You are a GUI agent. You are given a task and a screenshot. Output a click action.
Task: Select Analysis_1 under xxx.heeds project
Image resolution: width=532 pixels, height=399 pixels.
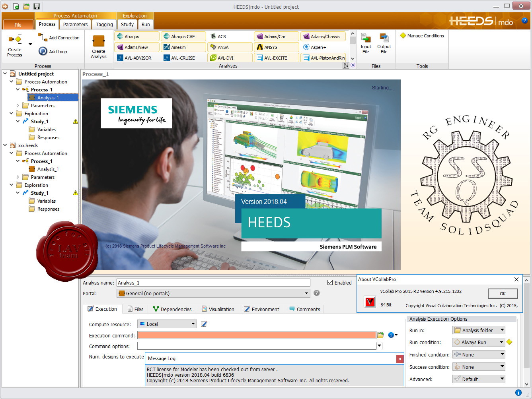(48, 169)
